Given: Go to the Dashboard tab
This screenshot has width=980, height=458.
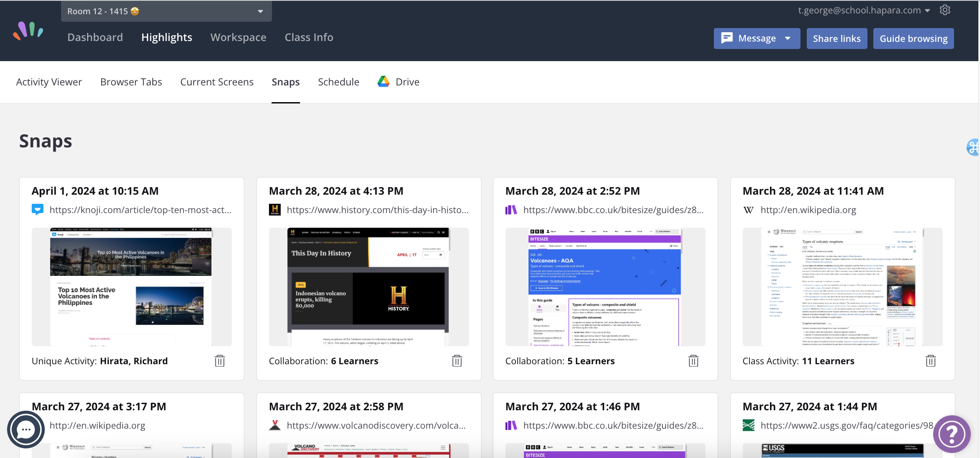Looking at the screenshot, I should [95, 37].
